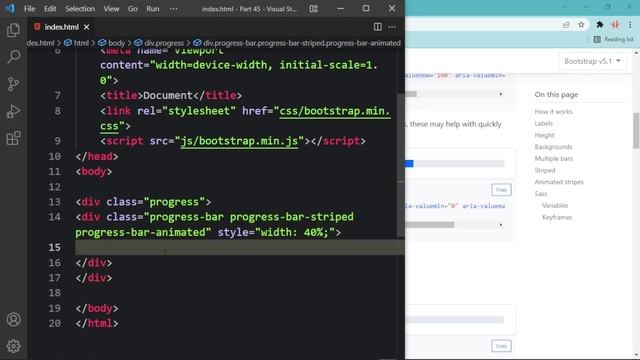Open the Manage gear icon
Image resolution: width=640 pixels, height=360 pixels.
pyautogui.click(x=13, y=346)
